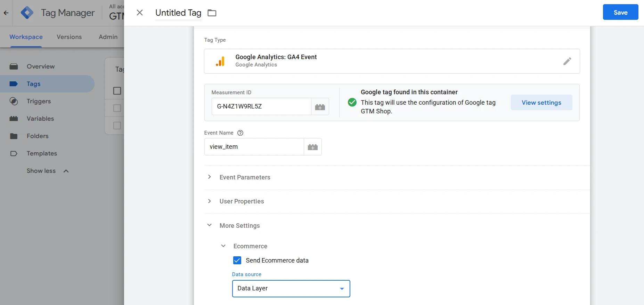Save the tag
The width and height of the screenshot is (644, 305).
[620, 12]
